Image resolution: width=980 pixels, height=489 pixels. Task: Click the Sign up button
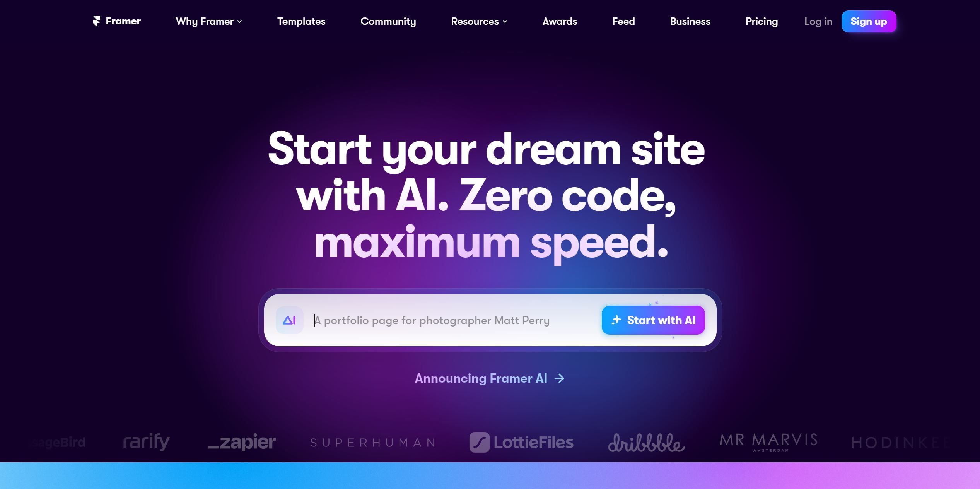click(x=869, y=21)
